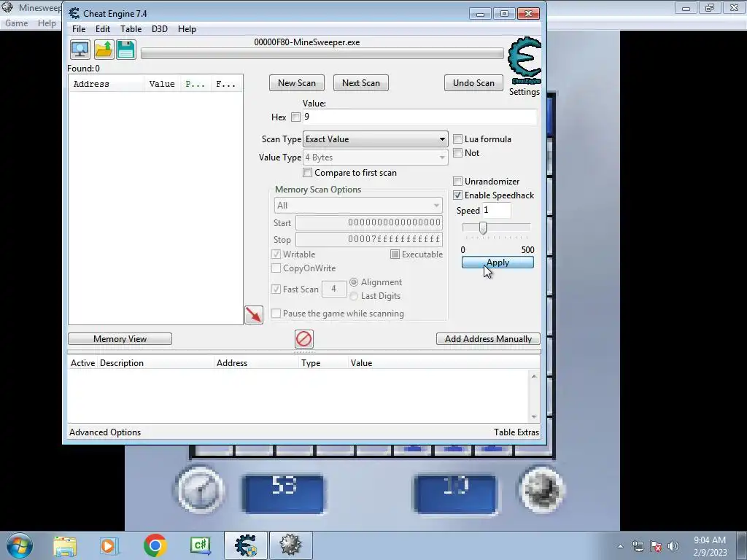This screenshot has width=747, height=560.
Task: Open Google Chrome from taskbar
Action: tap(155, 545)
